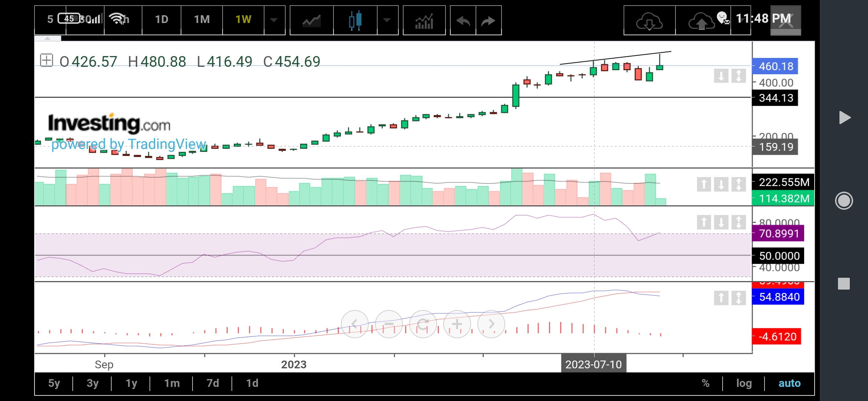Screen dimensions: 868x401
Task: Set the range to 5y
Action: [x=54, y=383]
